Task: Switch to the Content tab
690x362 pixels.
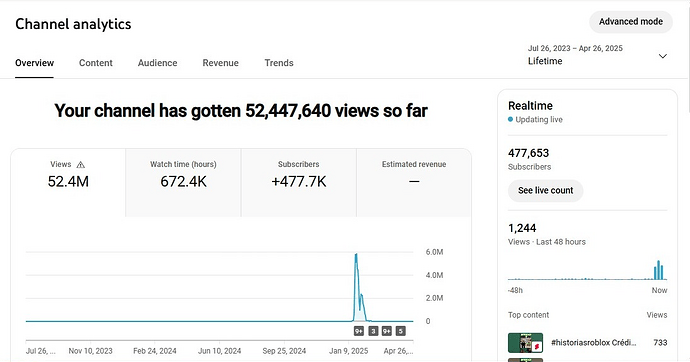Action: tap(95, 63)
